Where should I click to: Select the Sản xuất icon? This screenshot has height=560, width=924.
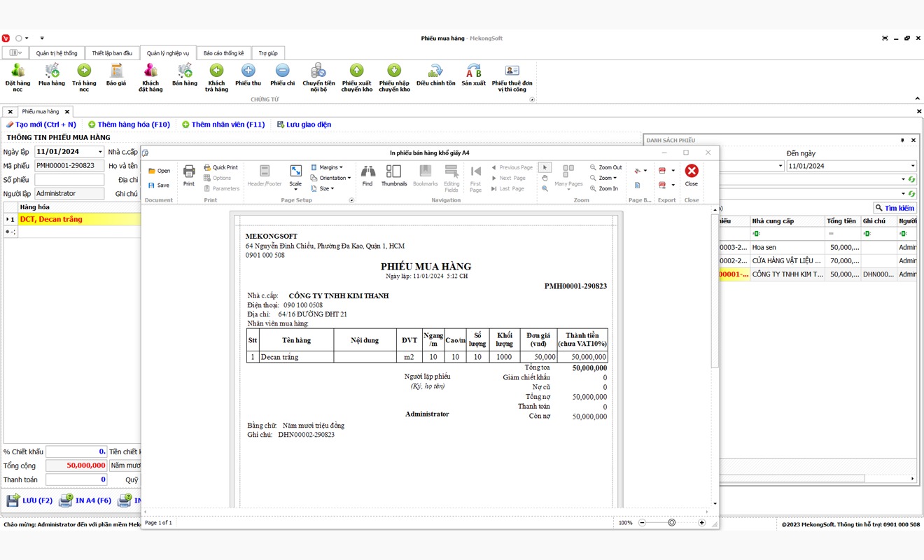pyautogui.click(x=474, y=76)
